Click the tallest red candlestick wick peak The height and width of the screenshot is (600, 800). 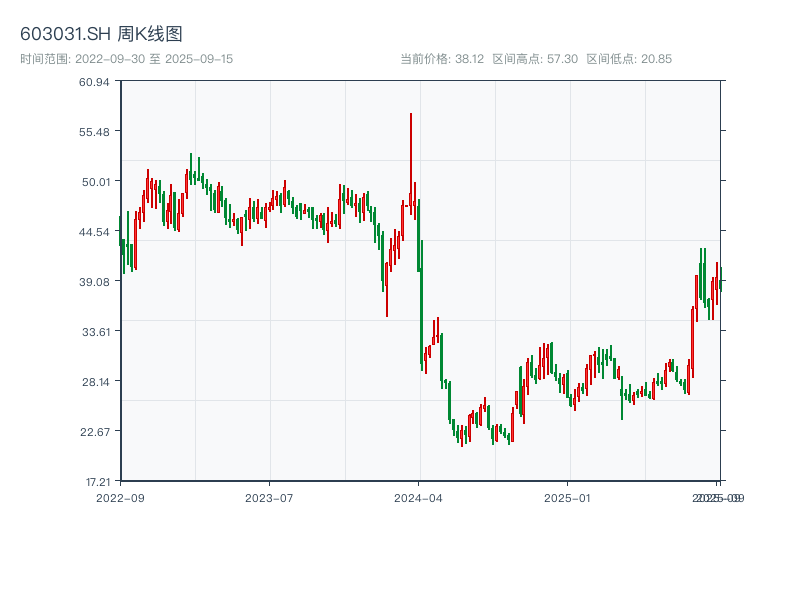410,116
